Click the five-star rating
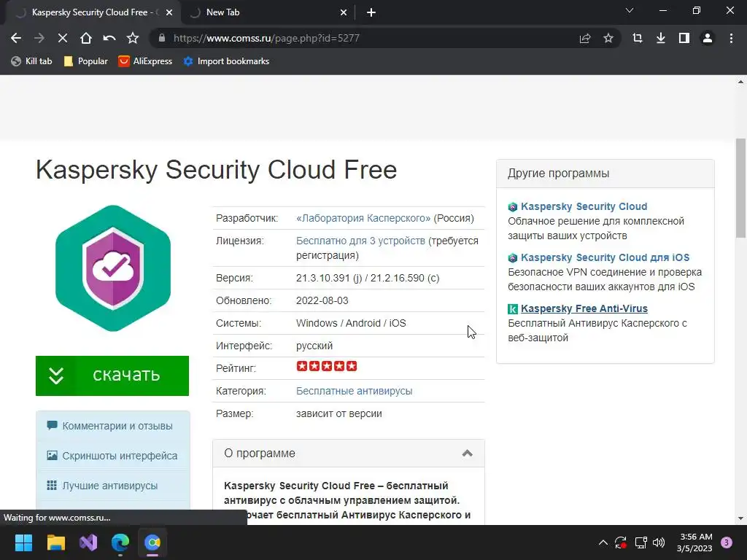 coord(327,366)
